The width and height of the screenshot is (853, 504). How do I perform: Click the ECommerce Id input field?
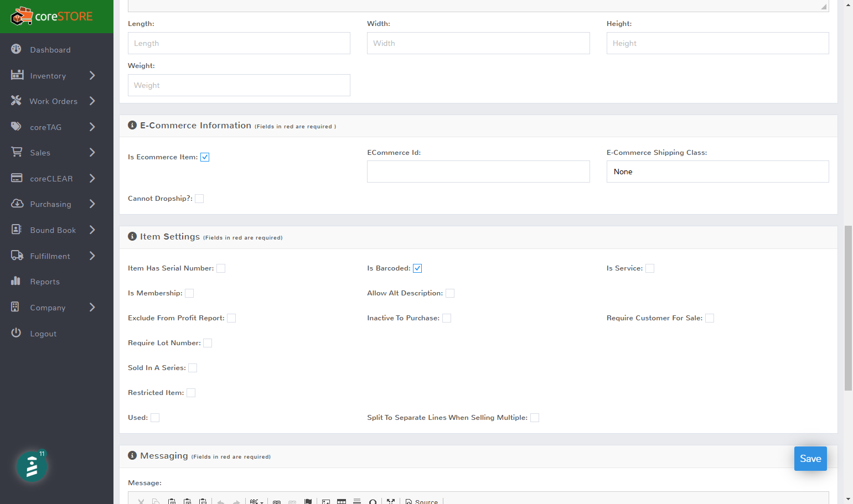pos(478,172)
